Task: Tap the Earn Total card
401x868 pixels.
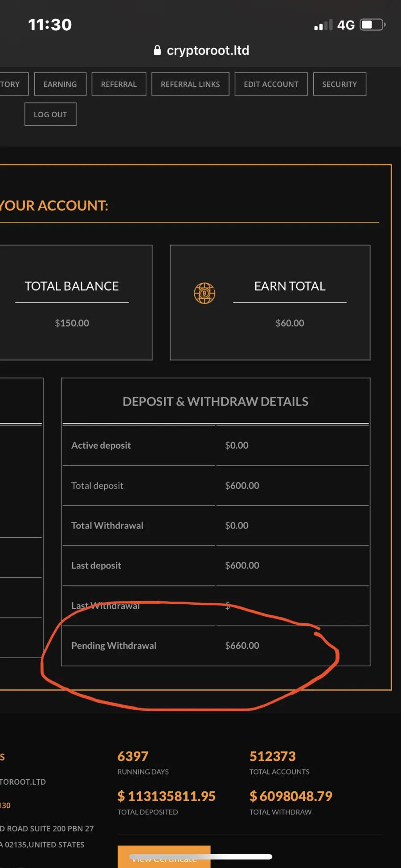Action: click(x=270, y=302)
